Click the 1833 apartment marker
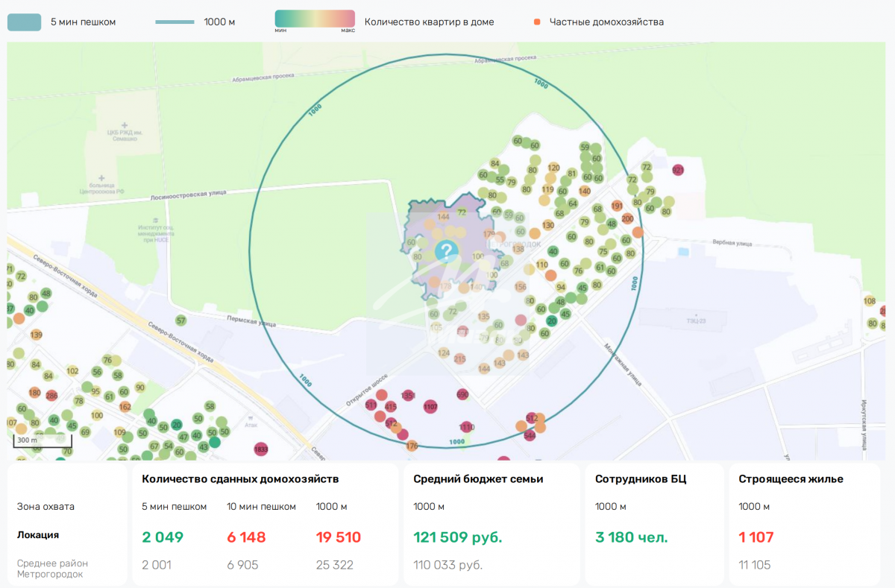Viewport: 895px width, 588px height. point(261,449)
